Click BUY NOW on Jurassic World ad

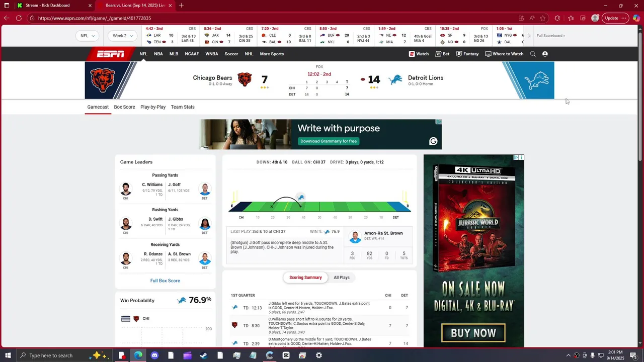(x=473, y=333)
